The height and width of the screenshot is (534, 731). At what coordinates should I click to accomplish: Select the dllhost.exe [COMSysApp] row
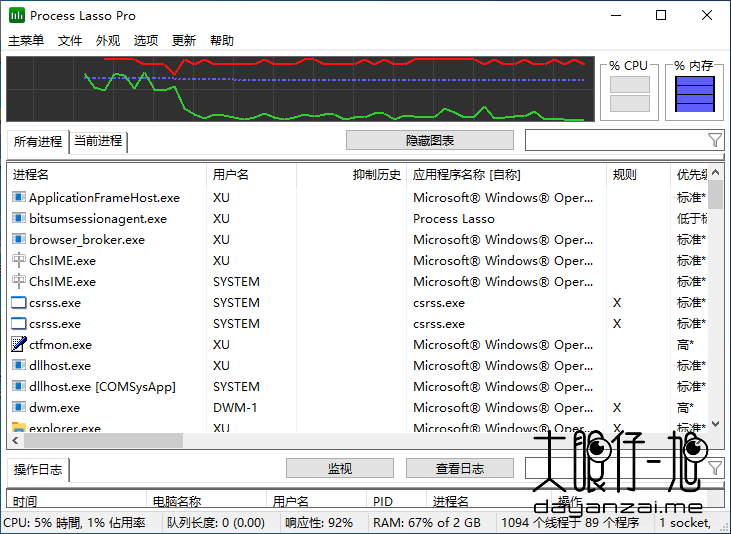pyautogui.click(x=358, y=386)
